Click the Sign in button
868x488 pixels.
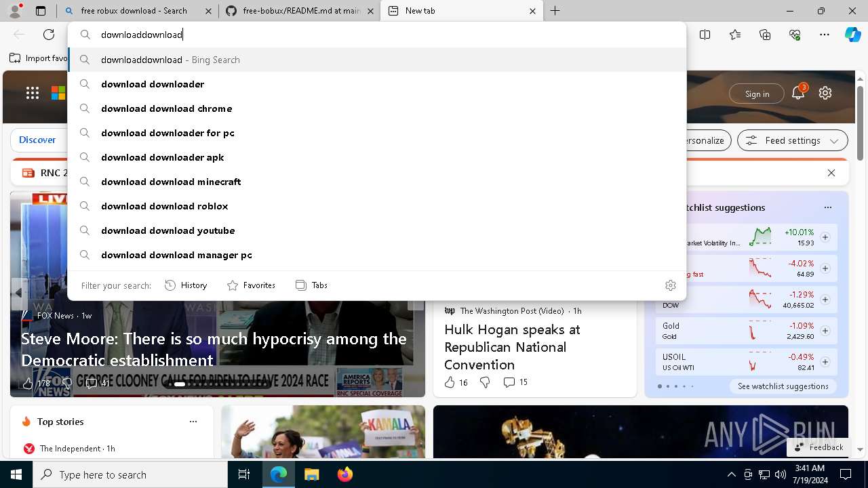pos(757,94)
